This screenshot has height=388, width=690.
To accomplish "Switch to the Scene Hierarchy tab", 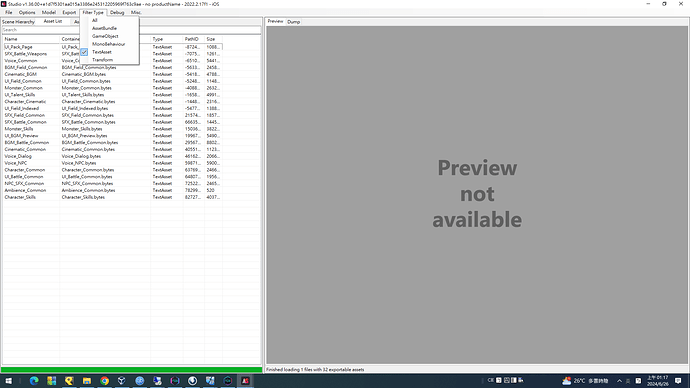I will 18,22.
